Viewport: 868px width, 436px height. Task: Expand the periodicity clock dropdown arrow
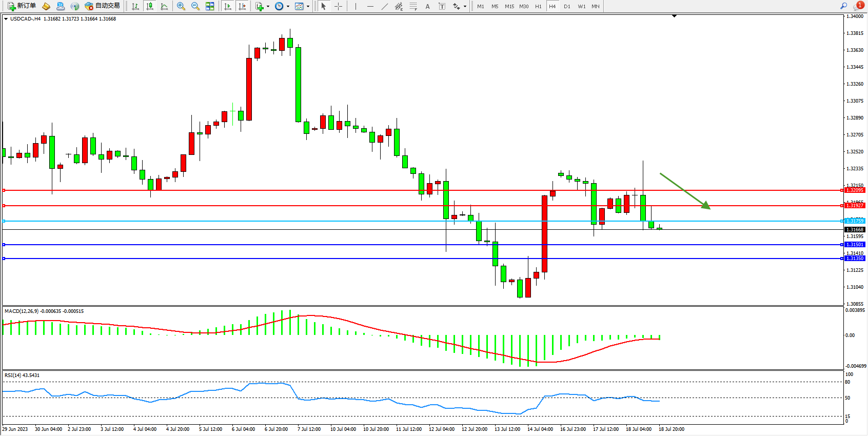pyautogui.click(x=288, y=7)
